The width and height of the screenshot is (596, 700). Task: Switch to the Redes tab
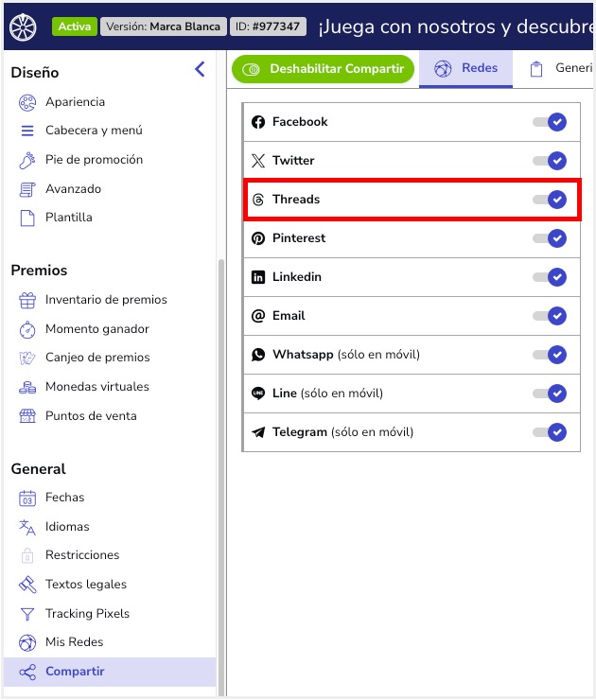(x=465, y=69)
